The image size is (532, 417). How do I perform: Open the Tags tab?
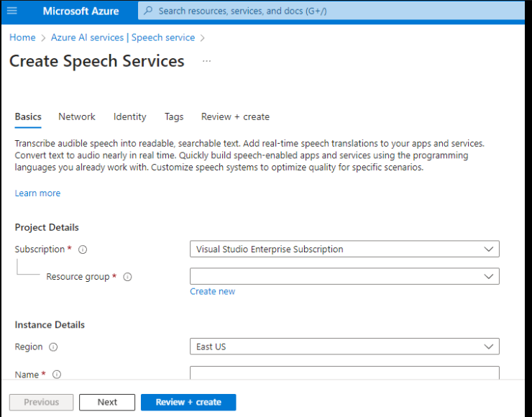[x=174, y=116]
